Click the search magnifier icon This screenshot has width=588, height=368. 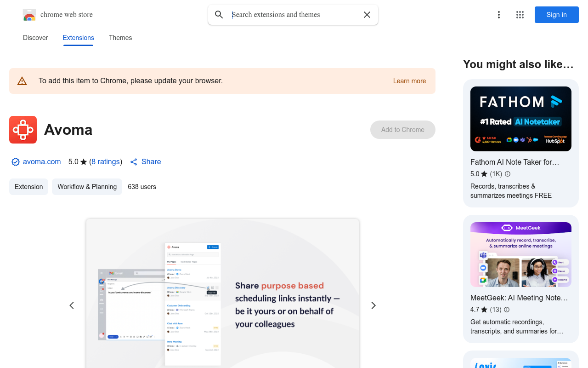[x=219, y=15]
